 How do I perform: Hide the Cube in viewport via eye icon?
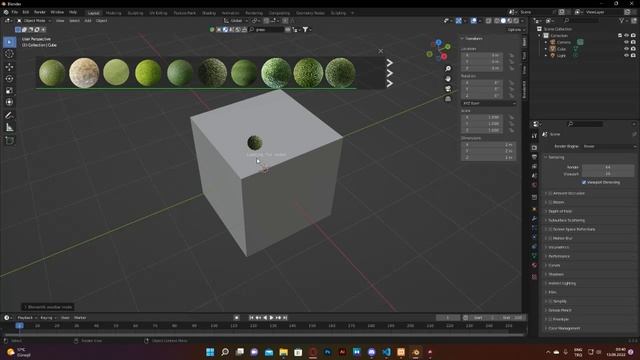click(627, 49)
